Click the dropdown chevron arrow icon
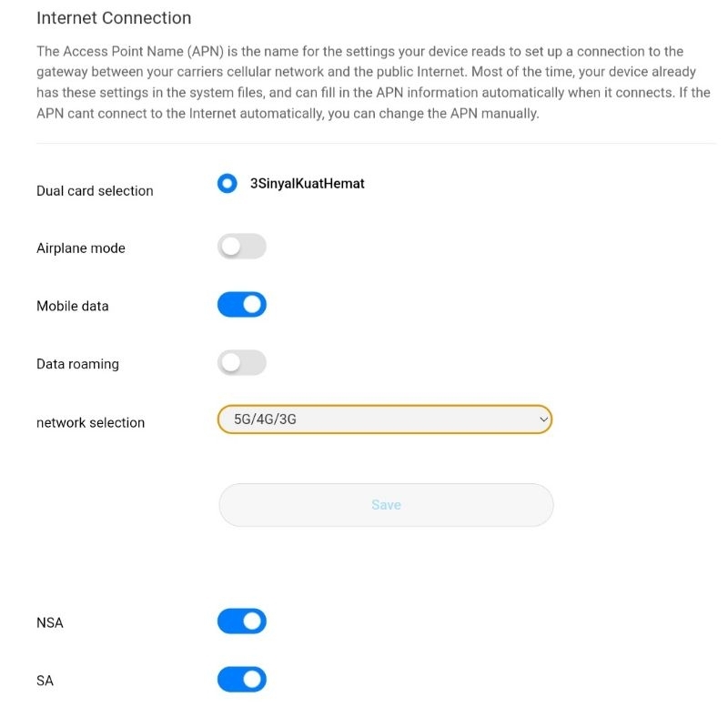The width and height of the screenshot is (728, 728). [543, 420]
